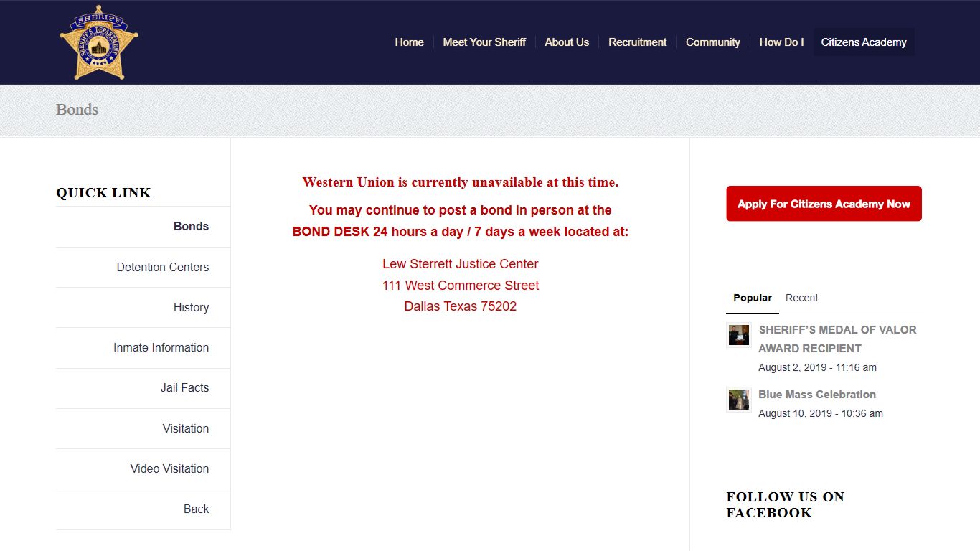Open the Home menu item
Screen dimensions: 980x551
tap(409, 42)
